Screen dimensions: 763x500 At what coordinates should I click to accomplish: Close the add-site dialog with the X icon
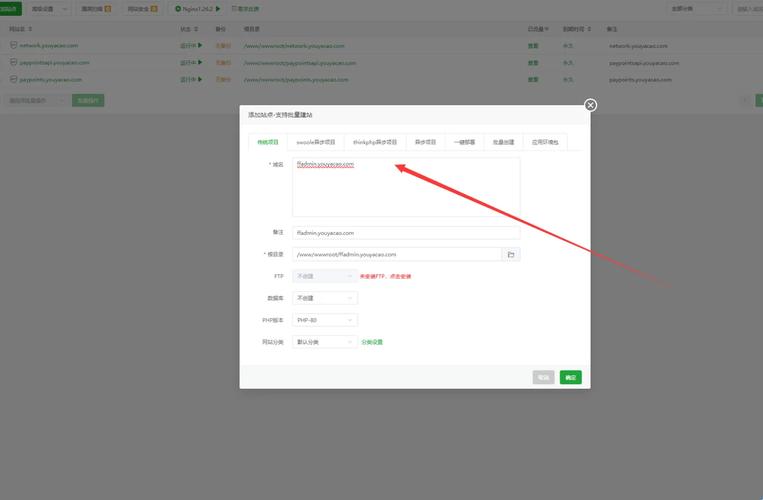click(x=590, y=105)
